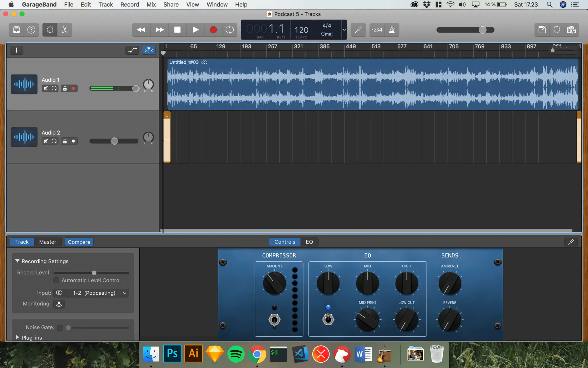Open the Library panel icon
This screenshot has width=588, height=368.
click(16, 30)
